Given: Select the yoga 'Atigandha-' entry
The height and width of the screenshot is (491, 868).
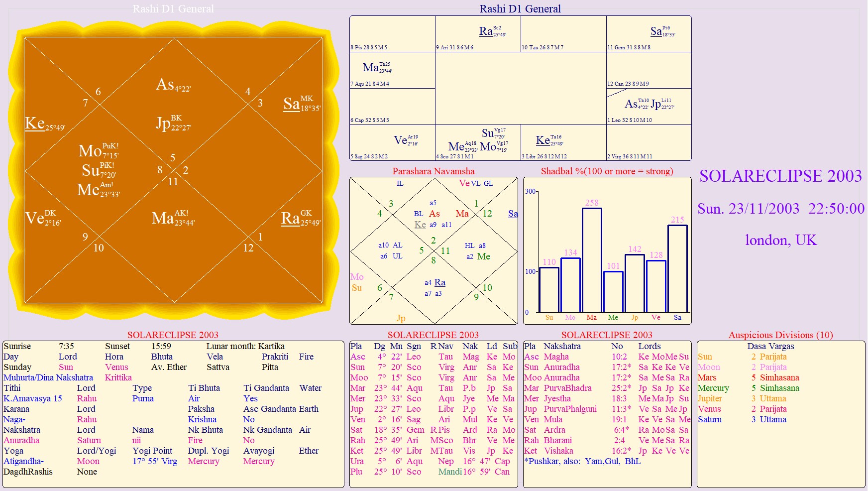Looking at the screenshot, I should pos(23,461).
